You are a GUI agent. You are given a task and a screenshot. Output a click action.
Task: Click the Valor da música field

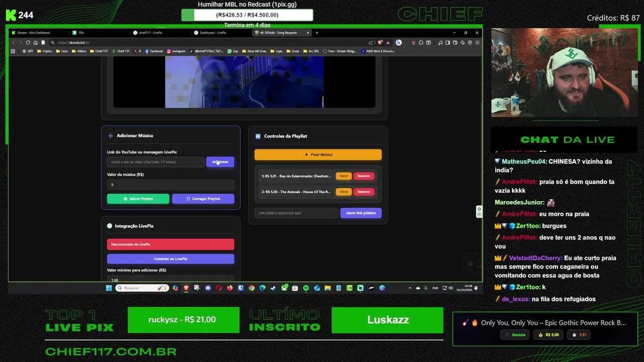click(171, 185)
